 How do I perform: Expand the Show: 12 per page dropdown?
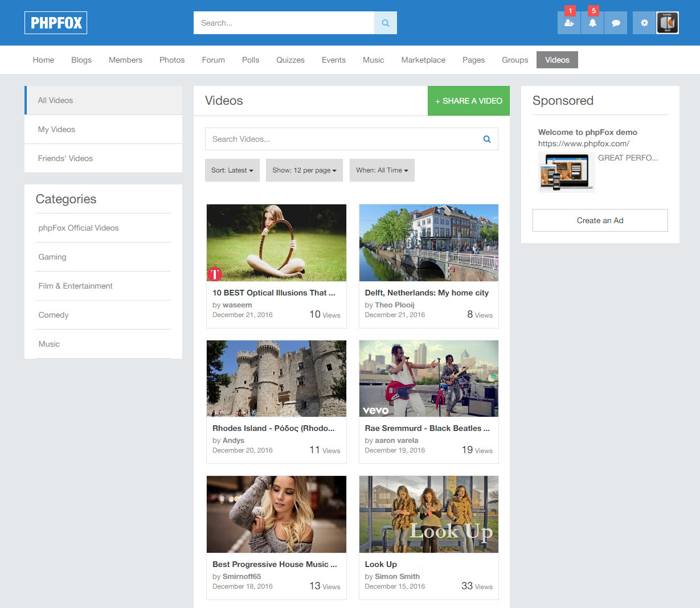point(304,170)
